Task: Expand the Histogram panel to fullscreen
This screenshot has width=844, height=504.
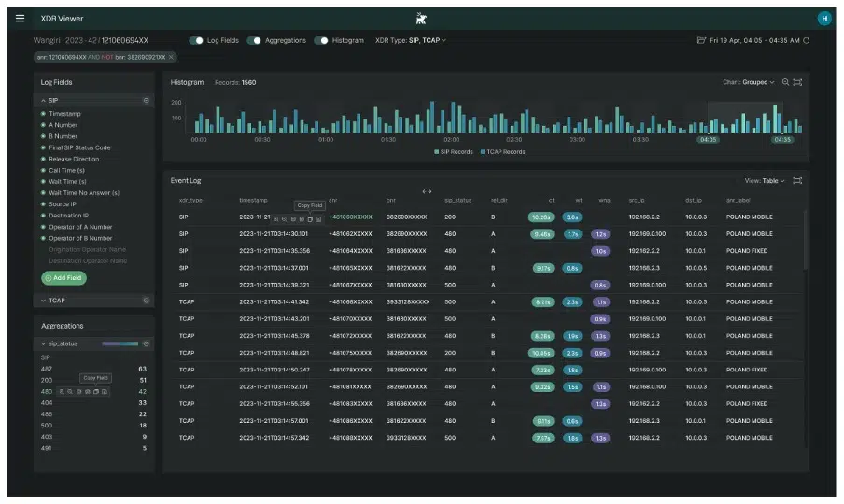Action: (797, 82)
